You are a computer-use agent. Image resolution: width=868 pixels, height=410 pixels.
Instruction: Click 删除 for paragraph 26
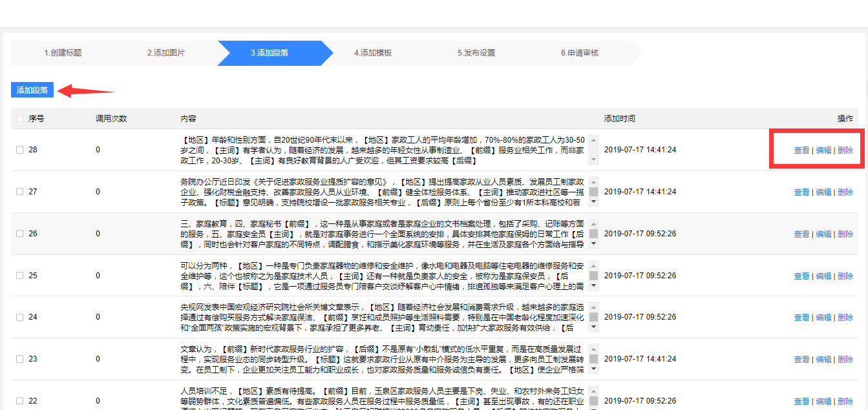click(845, 234)
